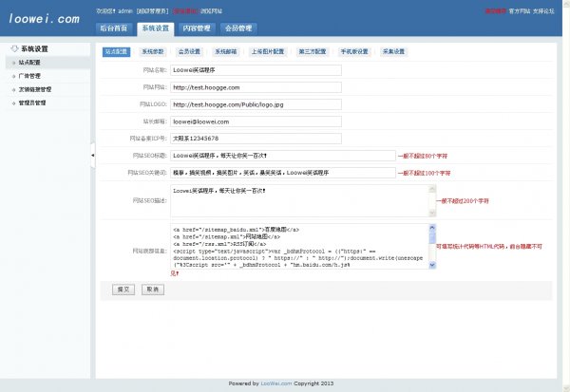The image size is (570, 392).
Task: Focus the 网站名称 input field
Action: click(x=256, y=70)
